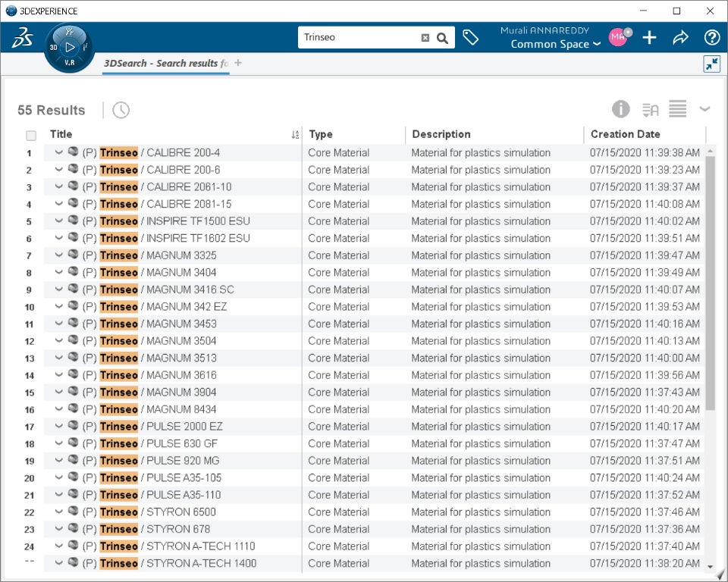728x582 pixels.
Task: Show information panel icon
Action: click(621, 110)
